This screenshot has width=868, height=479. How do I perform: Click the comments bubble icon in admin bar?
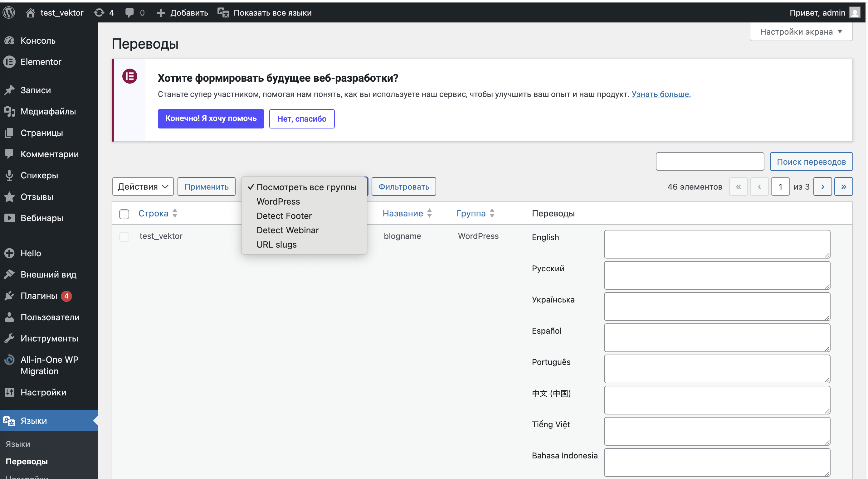coord(129,12)
